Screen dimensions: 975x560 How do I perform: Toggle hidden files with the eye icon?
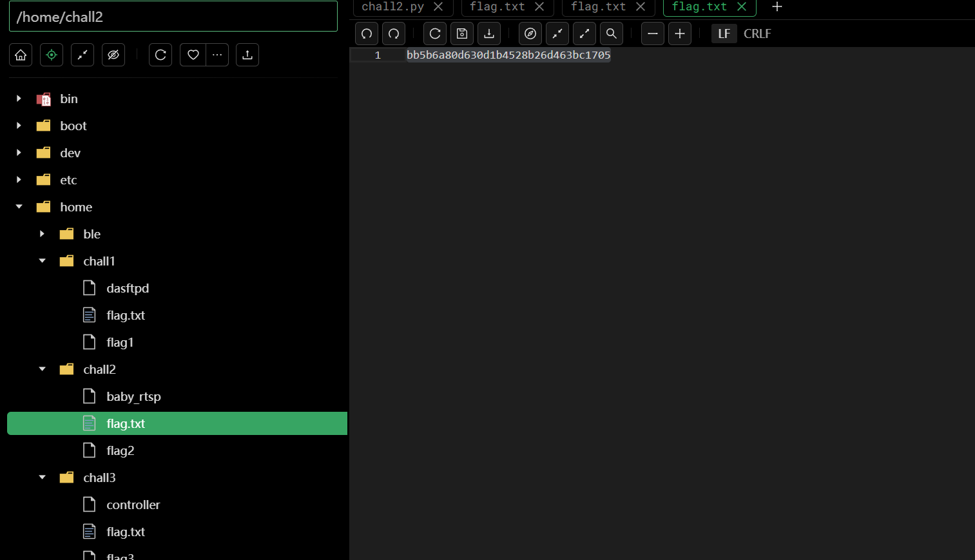tap(113, 55)
